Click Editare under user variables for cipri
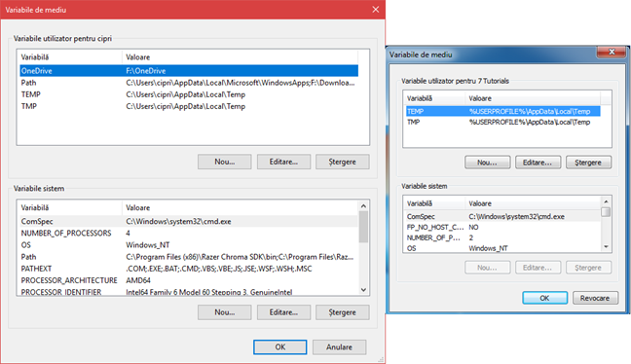This screenshot has height=364, width=631. click(x=283, y=162)
